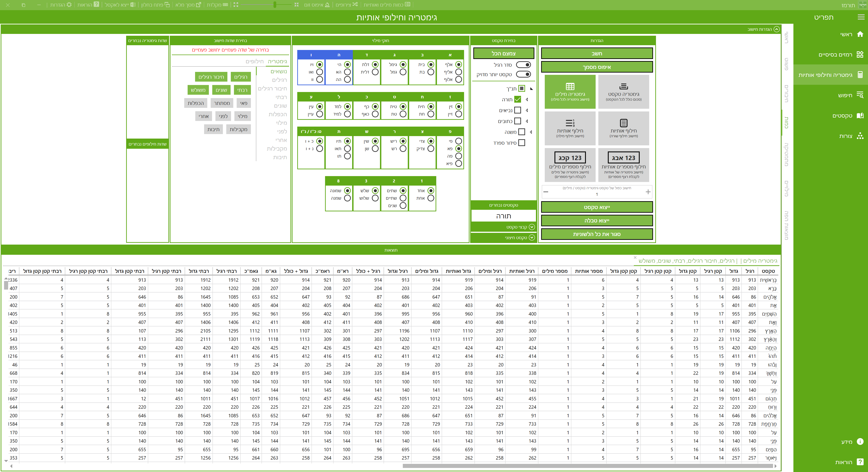Viewport: 868px width, 472px height.
Task: Expand קבצי טקסט section
Action: point(532,227)
